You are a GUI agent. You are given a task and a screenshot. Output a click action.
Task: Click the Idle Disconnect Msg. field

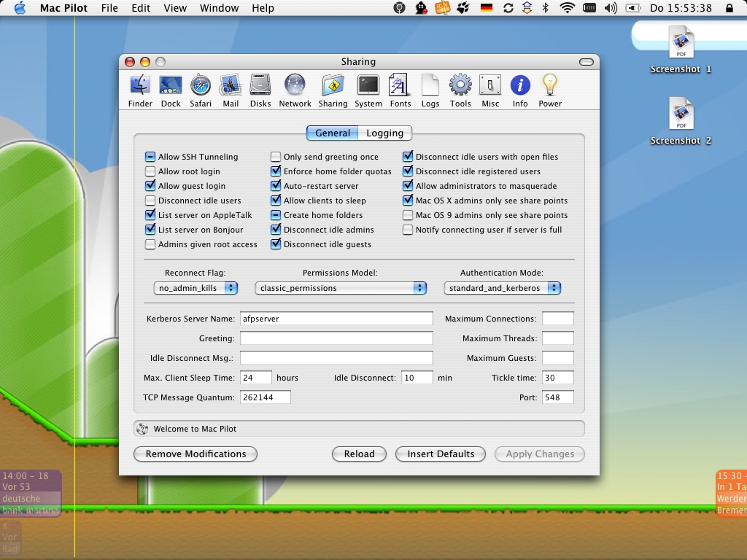tap(336, 358)
